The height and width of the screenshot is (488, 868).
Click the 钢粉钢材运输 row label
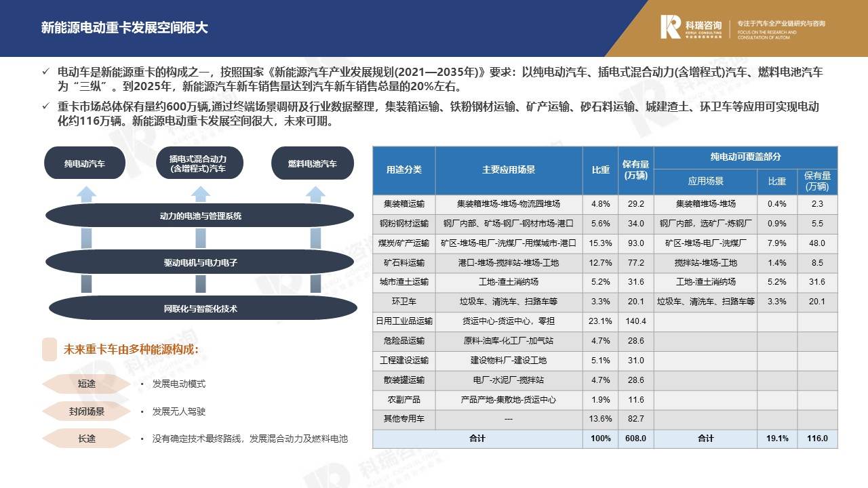[x=404, y=223]
